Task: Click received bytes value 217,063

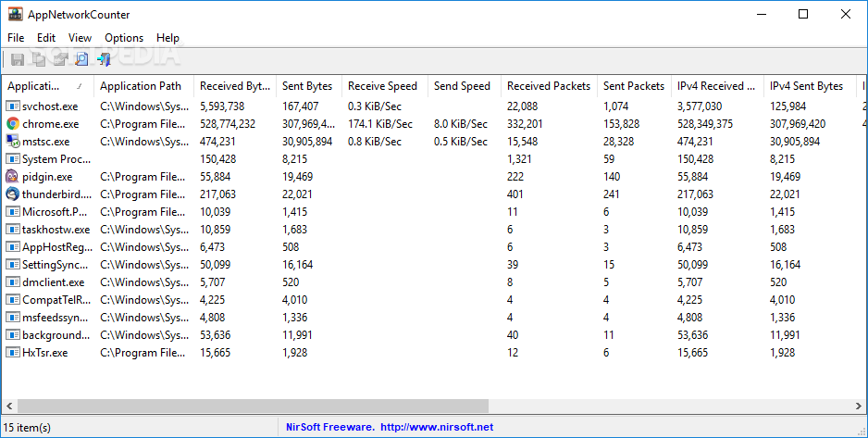Action: click(x=217, y=194)
